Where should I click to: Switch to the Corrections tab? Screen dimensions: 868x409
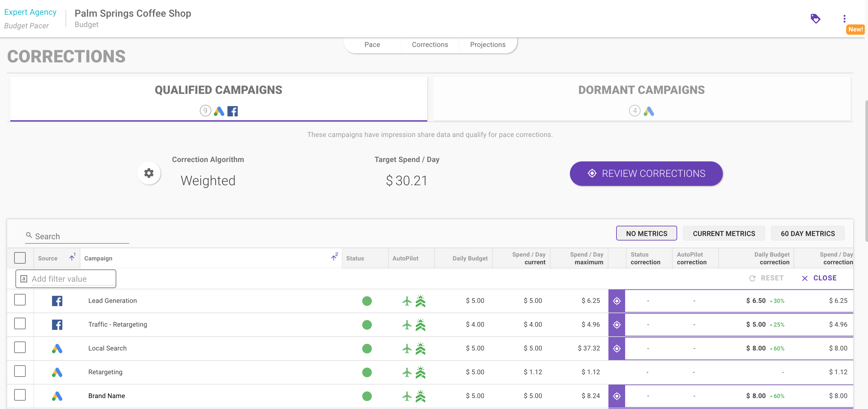point(430,44)
